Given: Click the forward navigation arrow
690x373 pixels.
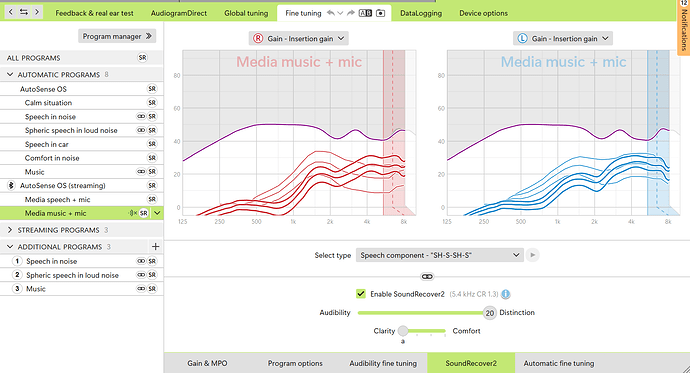Looking at the screenshot, I should (x=37, y=12).
